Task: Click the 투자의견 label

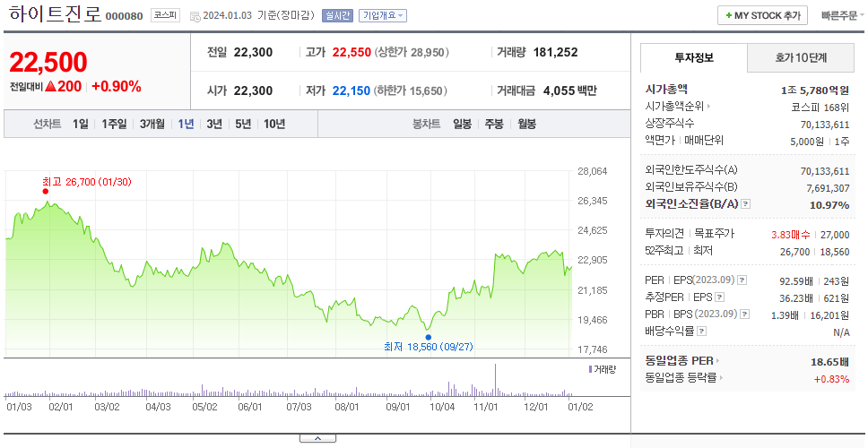Action: click(x=664, y=234)
